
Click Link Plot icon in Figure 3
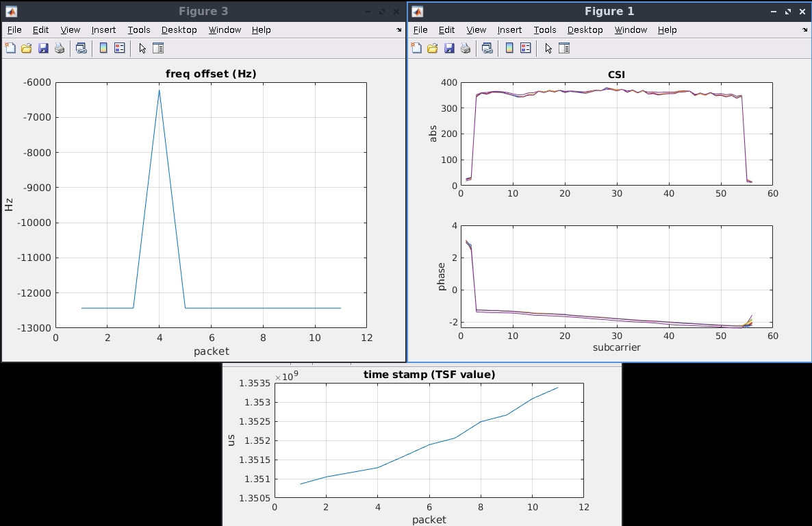pos(81,48)
